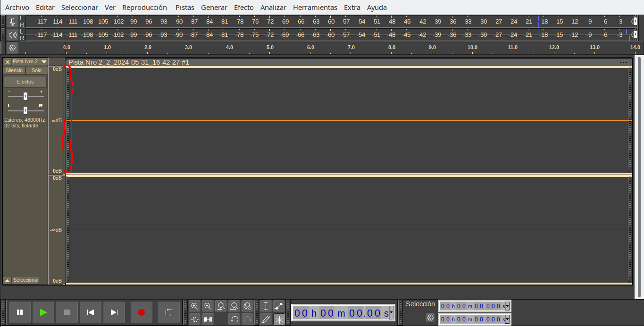The image size is (644, 327).
Task: Click the speaker playback meter icon
Action: (13, 34)
